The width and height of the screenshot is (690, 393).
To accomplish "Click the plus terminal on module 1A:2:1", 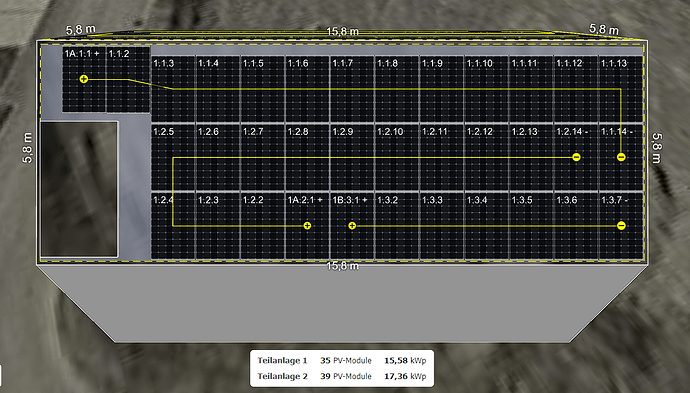I will pyautogui.click(x=307, y=226).
